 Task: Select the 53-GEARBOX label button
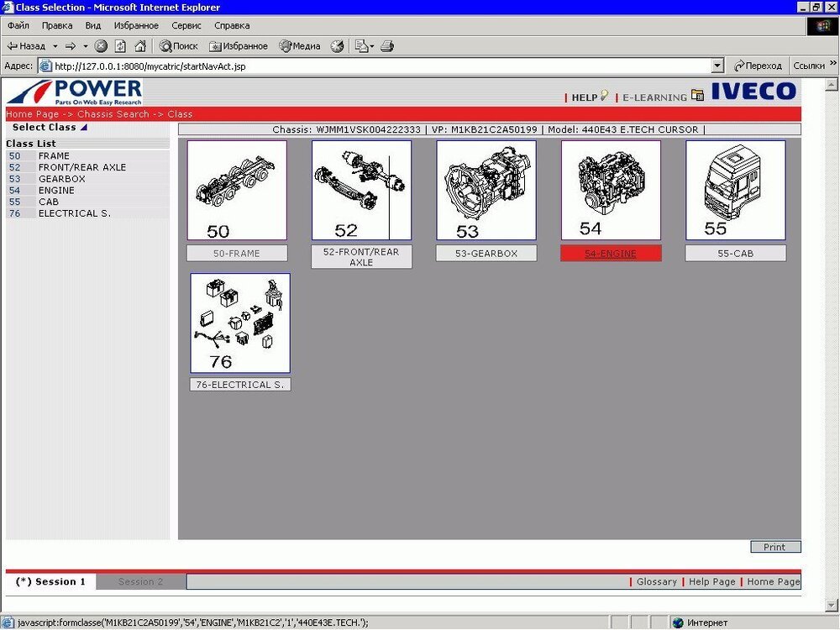pos(486,253)
